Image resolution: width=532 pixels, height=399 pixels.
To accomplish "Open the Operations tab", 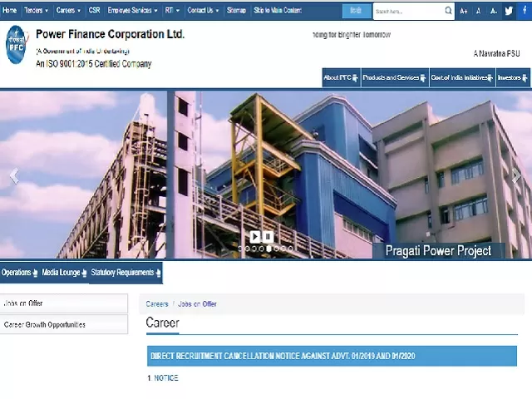I will pos(20,273).
